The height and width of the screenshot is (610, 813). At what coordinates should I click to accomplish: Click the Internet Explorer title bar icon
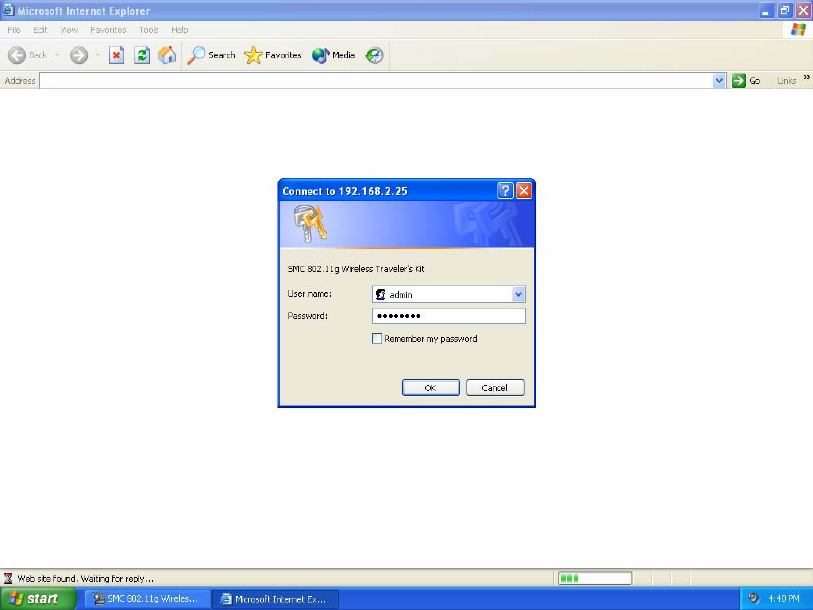[8, 10]
